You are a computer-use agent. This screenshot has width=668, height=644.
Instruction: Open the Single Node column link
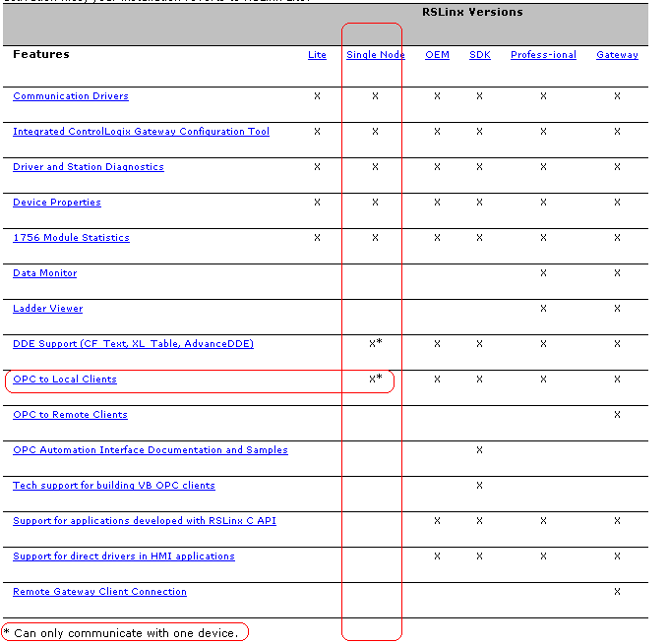pos(376,55)
